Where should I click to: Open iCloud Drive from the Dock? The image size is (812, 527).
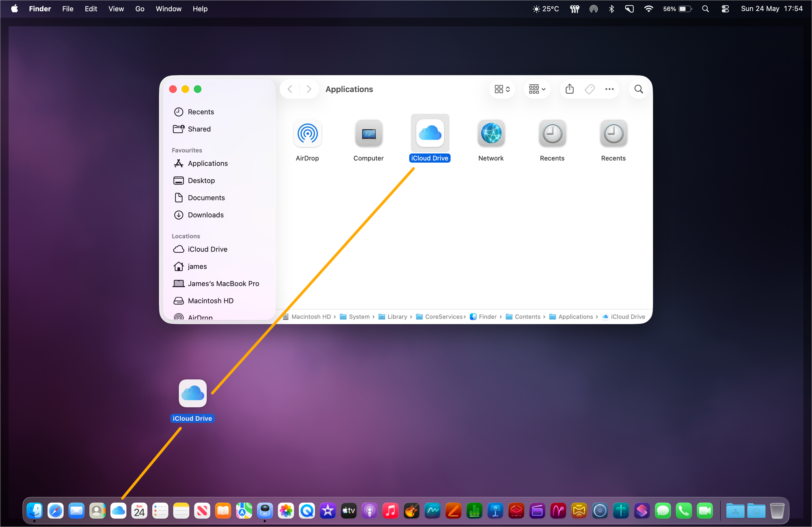[118, 510]
